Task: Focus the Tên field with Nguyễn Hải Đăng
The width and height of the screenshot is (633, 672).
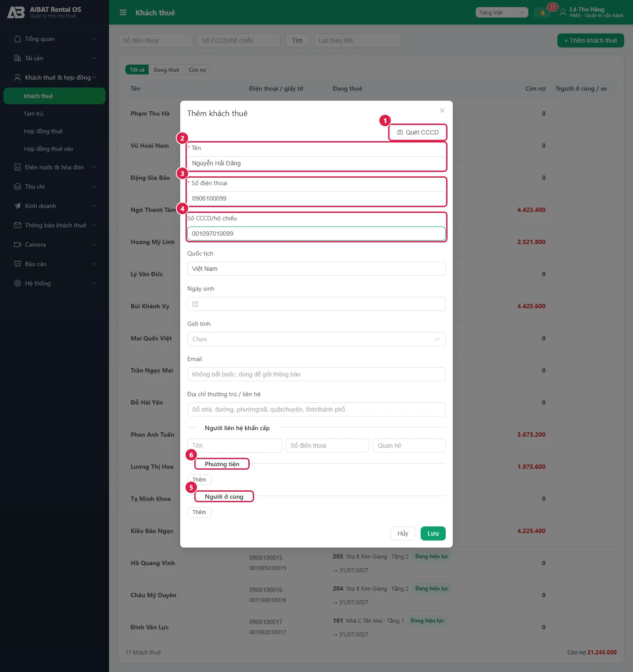Action: pyautogui.click(x=316, y=163)
